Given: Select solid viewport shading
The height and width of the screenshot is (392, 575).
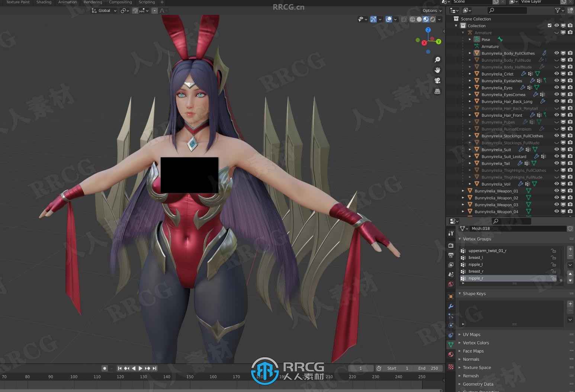Looking at the screenshot, I should (x=419, y=19).
